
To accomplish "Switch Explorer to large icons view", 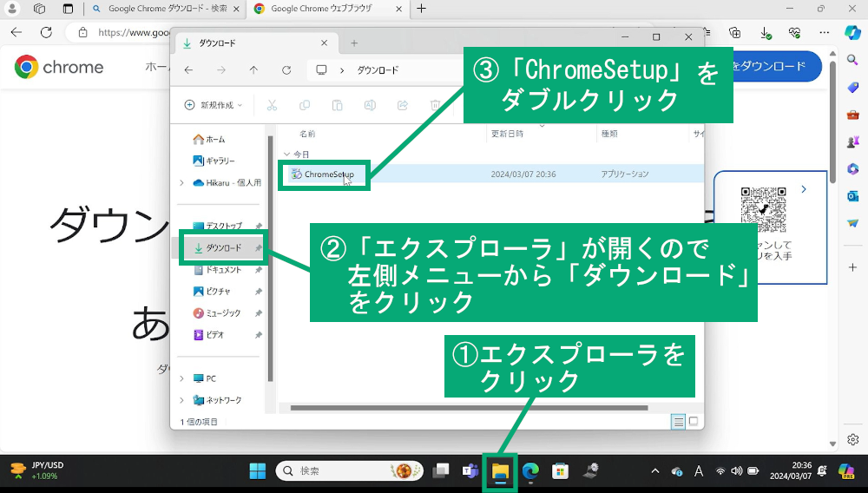I will 693,422.
